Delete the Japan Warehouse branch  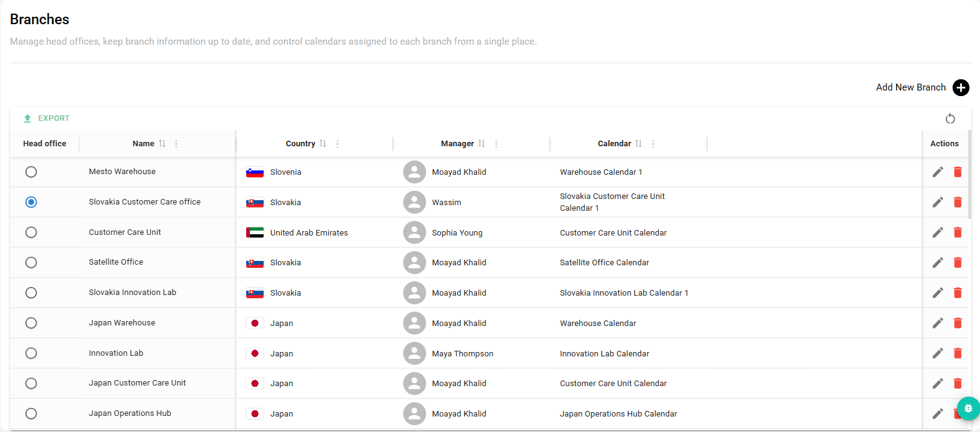(x=958, y=323)
